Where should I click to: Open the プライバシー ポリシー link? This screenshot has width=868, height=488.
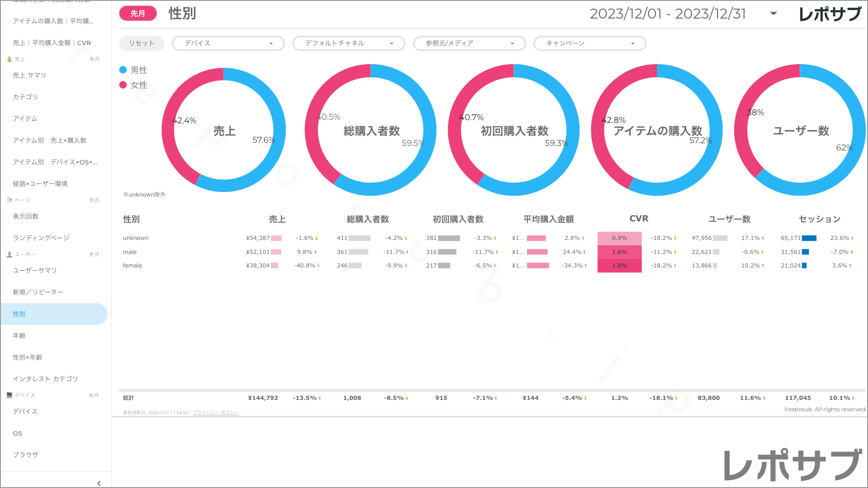[216, 413]
